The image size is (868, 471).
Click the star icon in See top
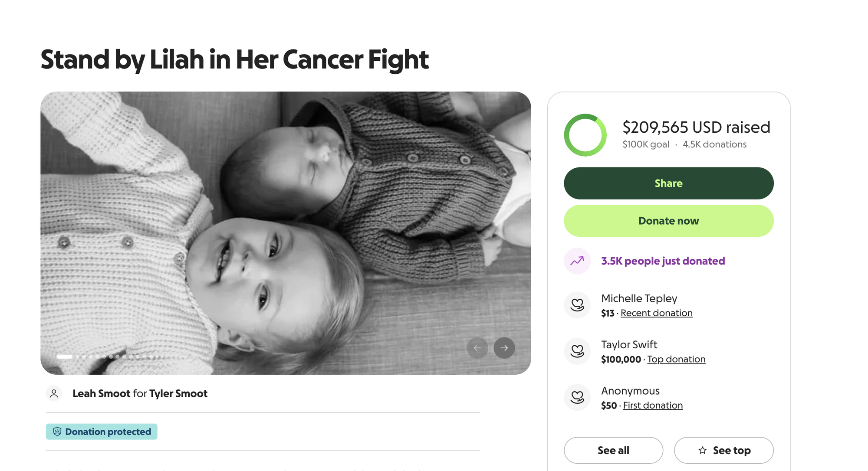click(702, 450)
